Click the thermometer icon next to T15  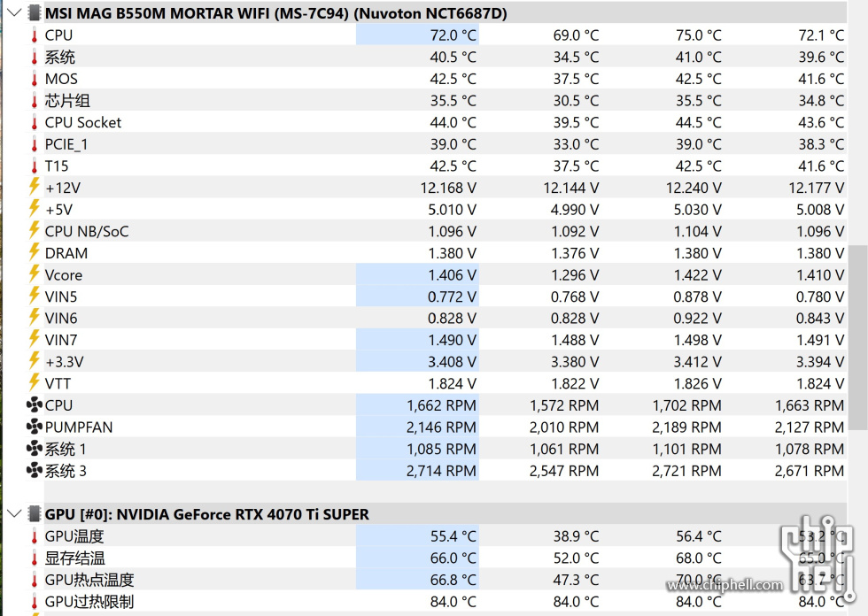[35, 166]
